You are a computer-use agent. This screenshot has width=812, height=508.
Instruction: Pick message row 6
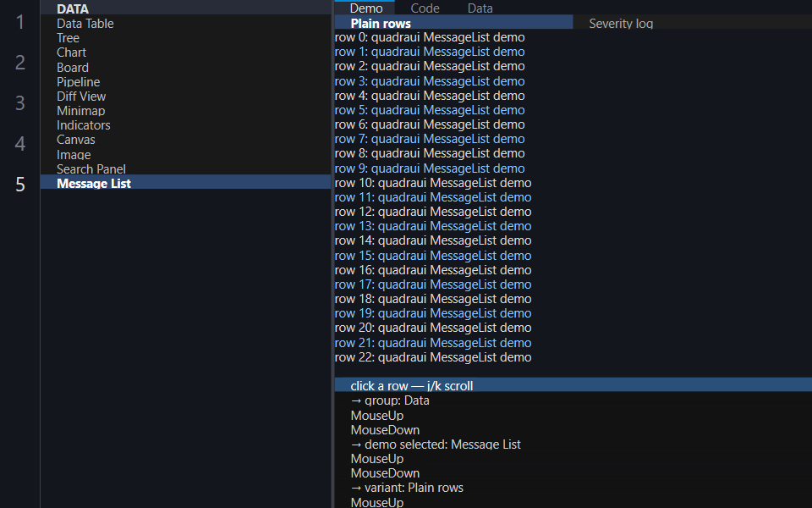[x=430, y=124]
